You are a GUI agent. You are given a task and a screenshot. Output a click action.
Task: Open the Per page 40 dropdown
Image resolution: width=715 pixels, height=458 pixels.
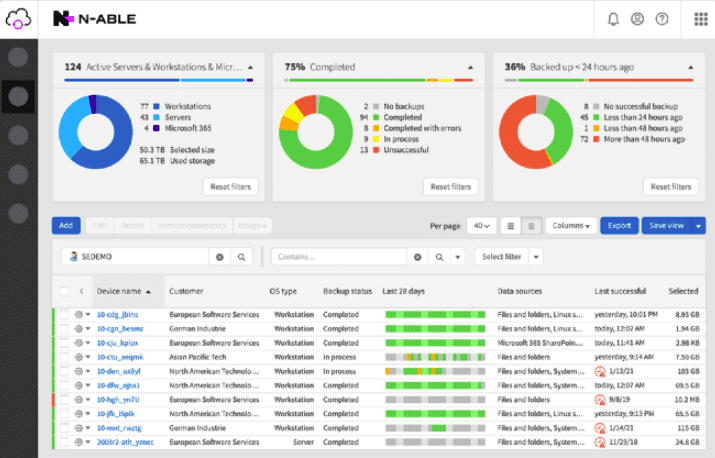482,226
